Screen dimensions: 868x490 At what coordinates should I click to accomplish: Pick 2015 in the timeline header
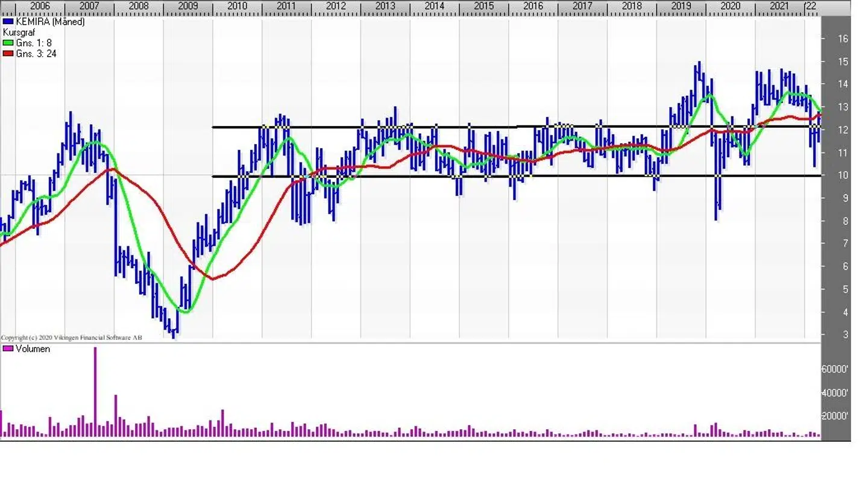tap(483, 6)
